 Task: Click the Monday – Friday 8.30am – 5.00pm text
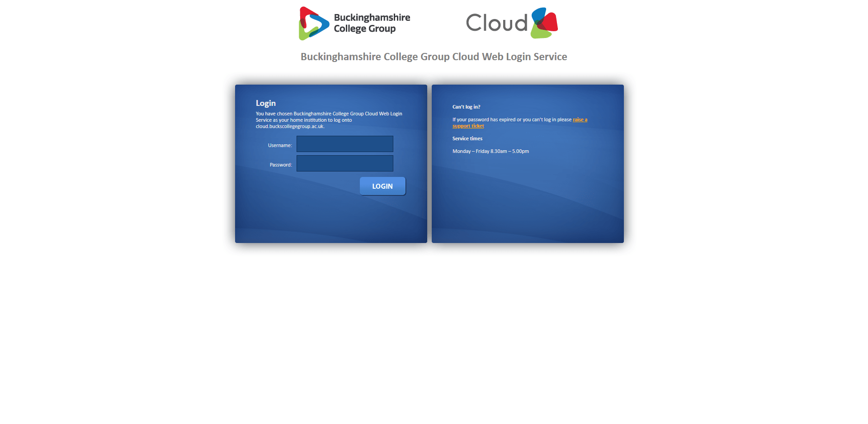[491, 151]
